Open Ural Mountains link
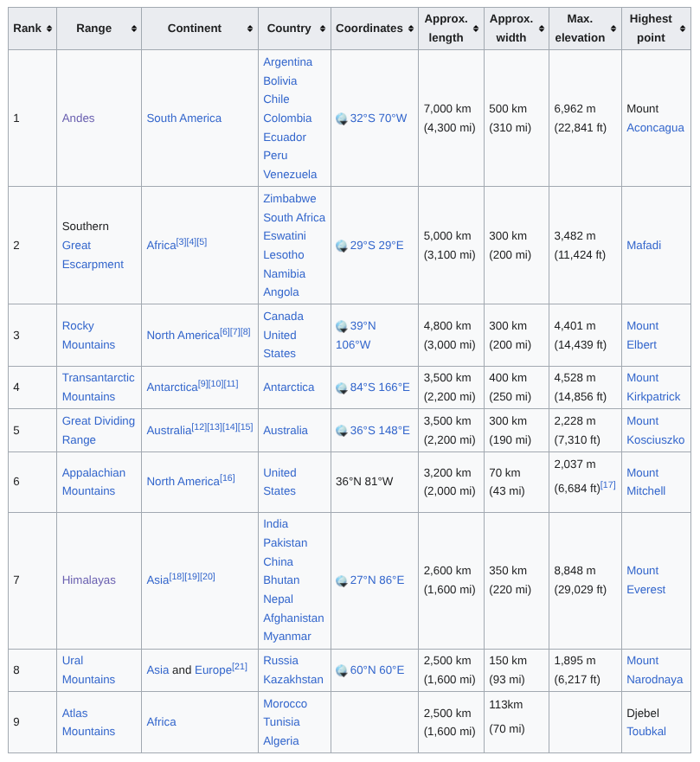 88,670
